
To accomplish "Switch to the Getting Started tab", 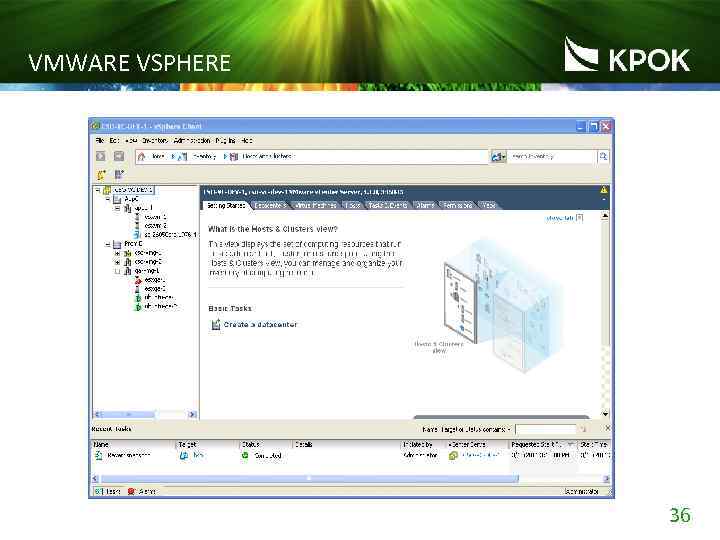I will pos(225,206).
